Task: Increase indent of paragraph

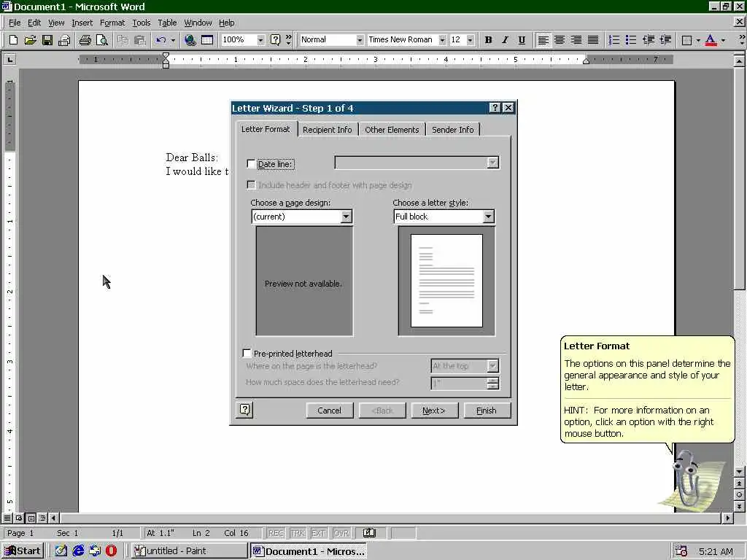Action: tap(665, 40)
